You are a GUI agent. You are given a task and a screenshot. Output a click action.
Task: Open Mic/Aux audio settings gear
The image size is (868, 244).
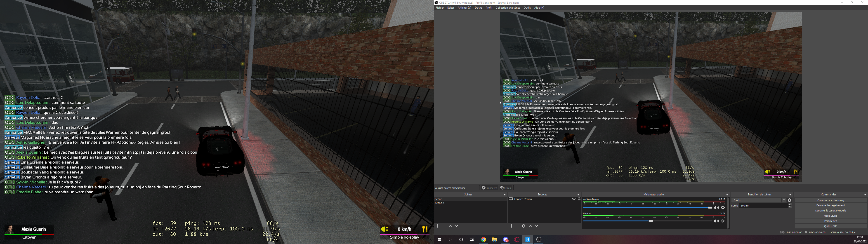723,221
